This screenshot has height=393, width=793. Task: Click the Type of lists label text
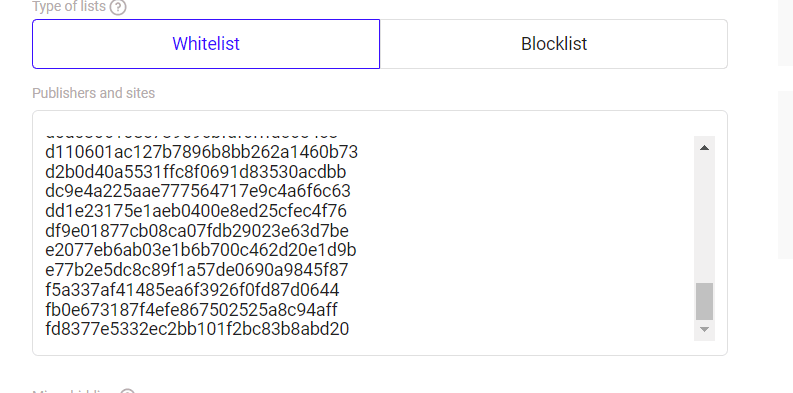pos(69,7)
